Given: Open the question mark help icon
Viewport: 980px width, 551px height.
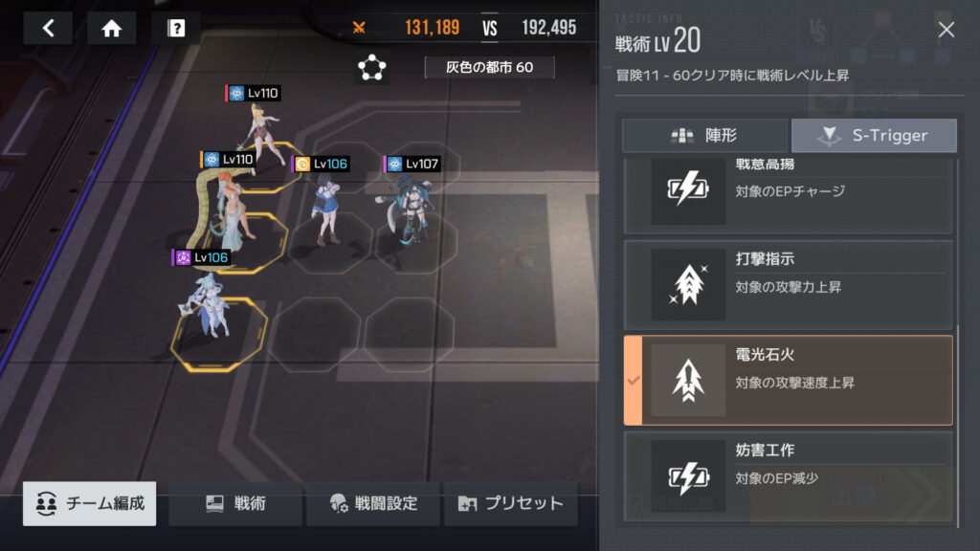Looking at the screenshot, I should [x=176, y=28].
